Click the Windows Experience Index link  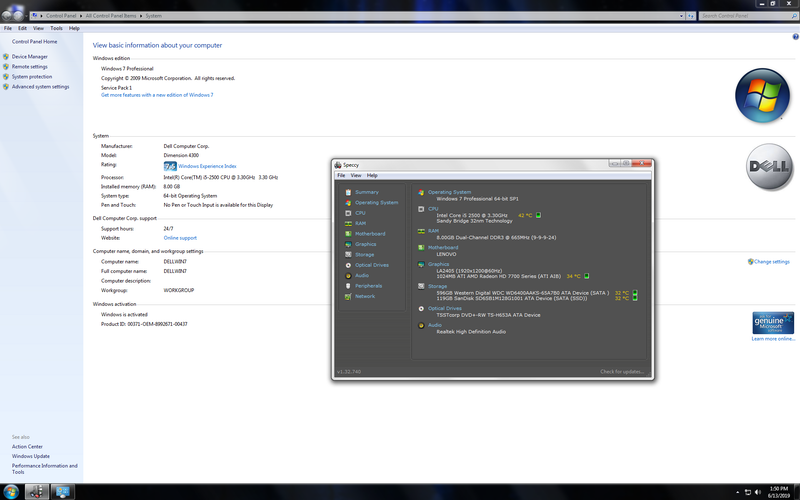pyautogui.click(x=207, y=166)
